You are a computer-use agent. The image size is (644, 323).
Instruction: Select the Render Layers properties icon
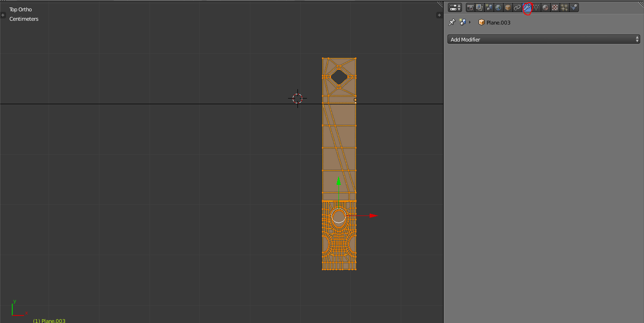coord(479,7)
